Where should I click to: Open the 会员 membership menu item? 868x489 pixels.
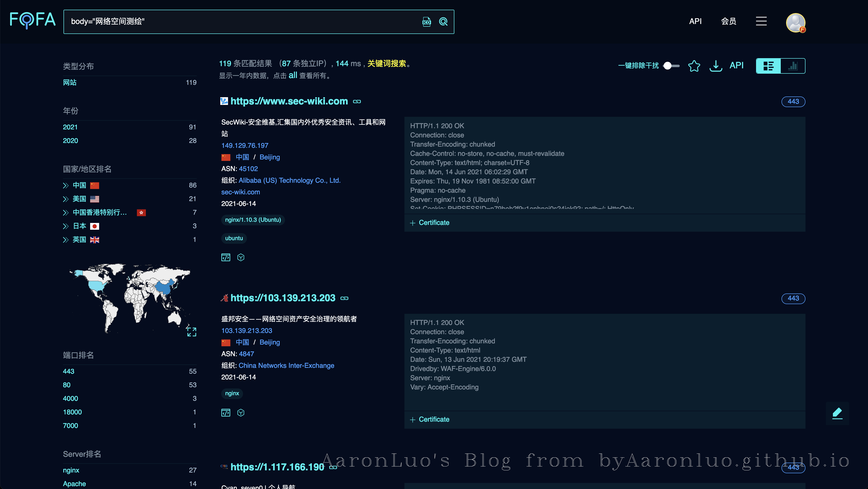coord(728,21)
